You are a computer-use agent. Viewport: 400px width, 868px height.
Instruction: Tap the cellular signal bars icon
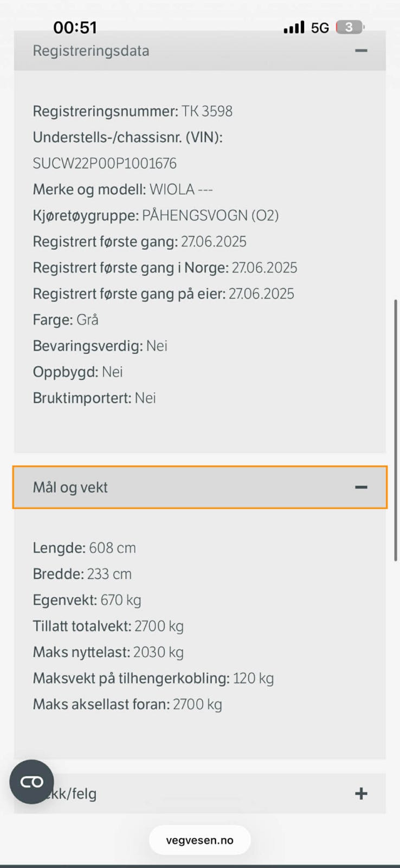click(294, 28)
